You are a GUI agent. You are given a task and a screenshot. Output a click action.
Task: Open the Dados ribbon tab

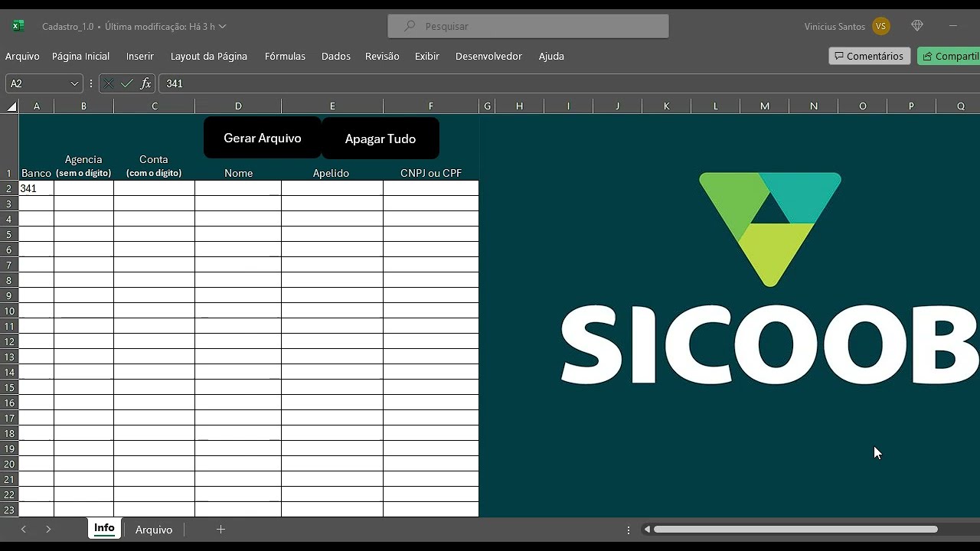(336, 56)
